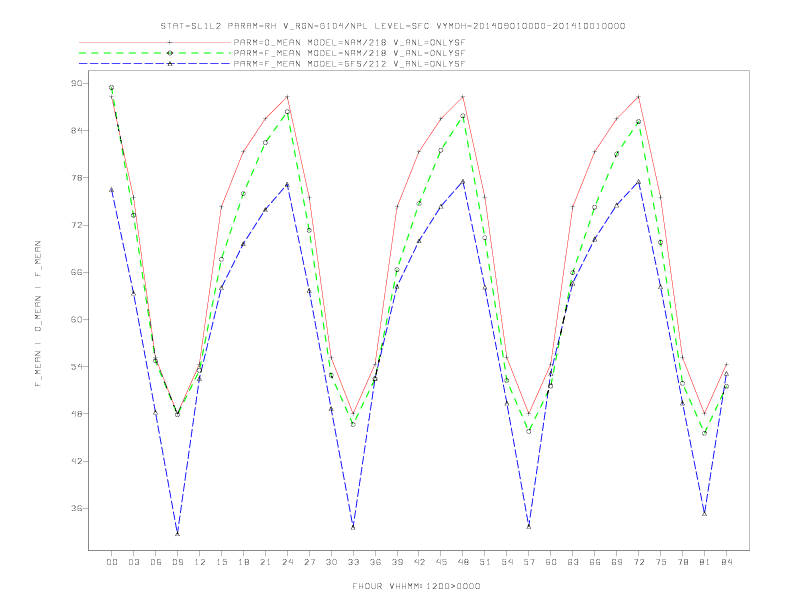Click x-axis tick label 45
Viewport: 792px width, 612px height.
point(441,562)
